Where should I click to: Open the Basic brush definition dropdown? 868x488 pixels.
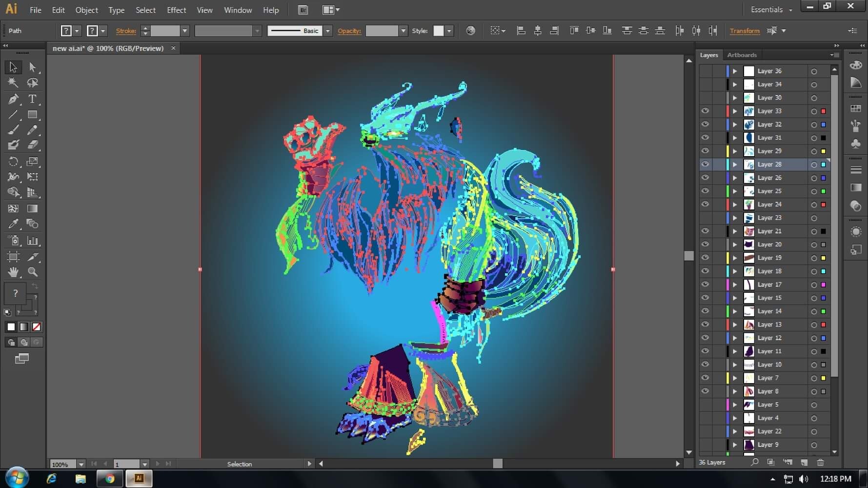pyautogui.click(x=328, y=31)
